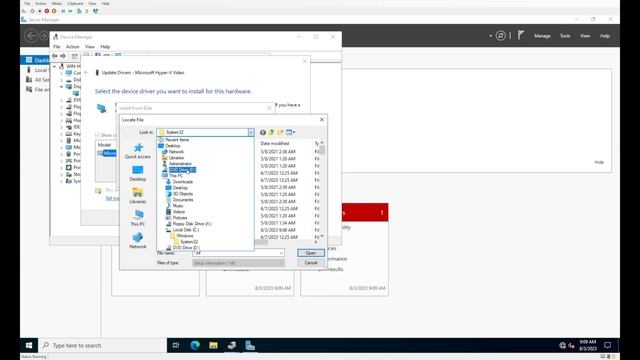Click Checkpoint icon in VM toolbar
This screenshot has height=360, width=640.
click(x=79, y=11)
